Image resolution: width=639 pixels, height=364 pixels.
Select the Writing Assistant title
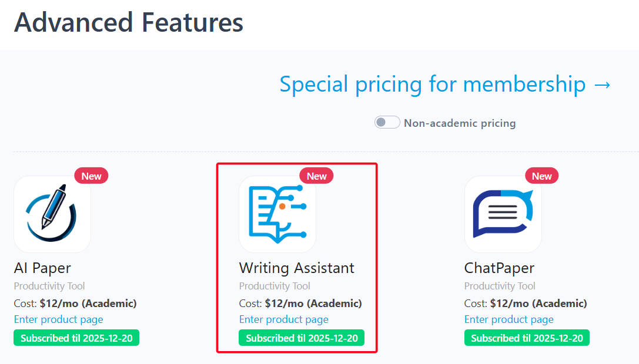click(x=296, y=268)
